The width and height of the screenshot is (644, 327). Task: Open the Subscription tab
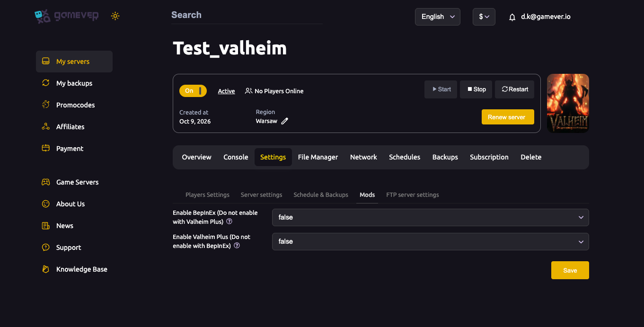click(x=489, y=157)
